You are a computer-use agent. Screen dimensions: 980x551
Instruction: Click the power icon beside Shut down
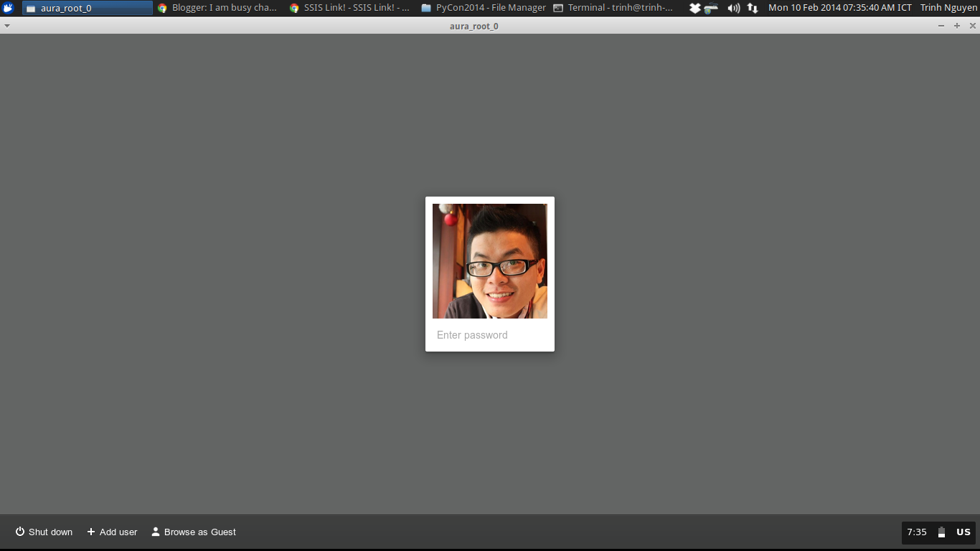20,532
